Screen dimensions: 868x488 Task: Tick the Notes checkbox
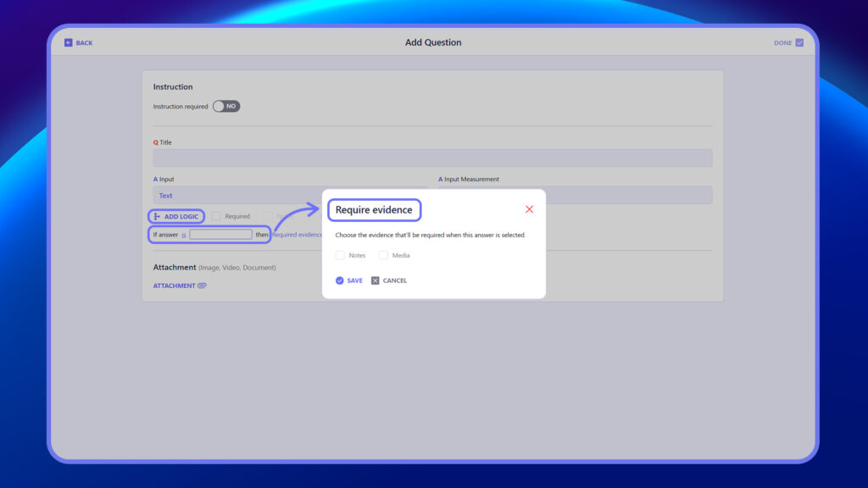point(340,255)
